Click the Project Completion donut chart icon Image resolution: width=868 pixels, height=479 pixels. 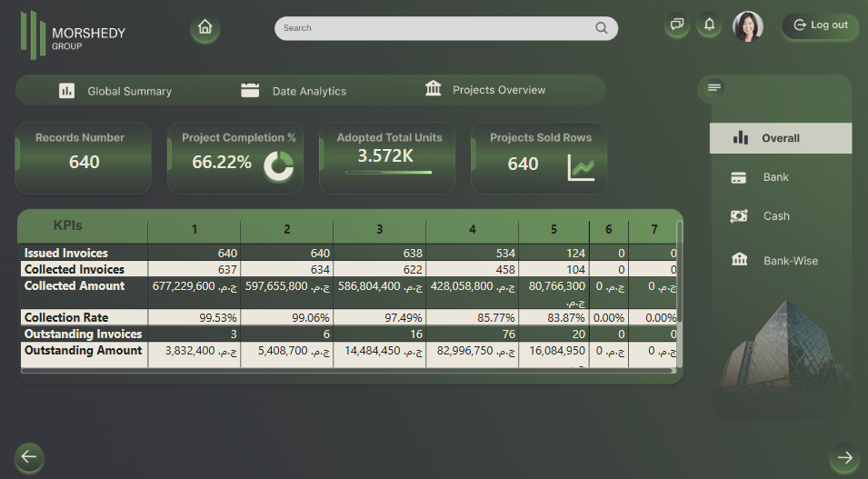coord(278,165)
